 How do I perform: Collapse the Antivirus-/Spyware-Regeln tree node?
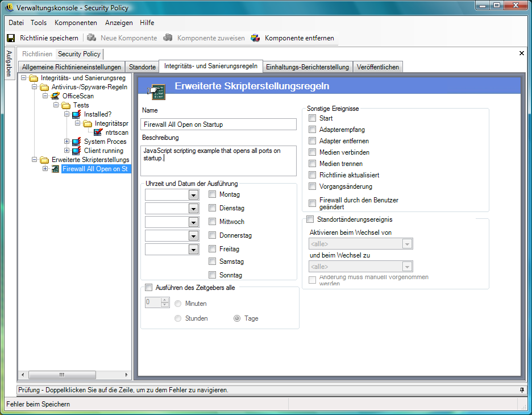(x=34, y=87)
